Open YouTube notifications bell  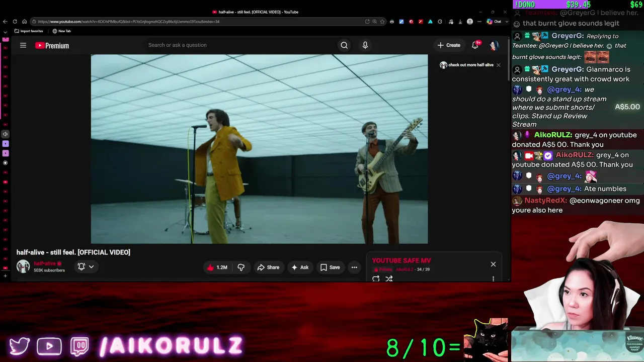point(475,45)
